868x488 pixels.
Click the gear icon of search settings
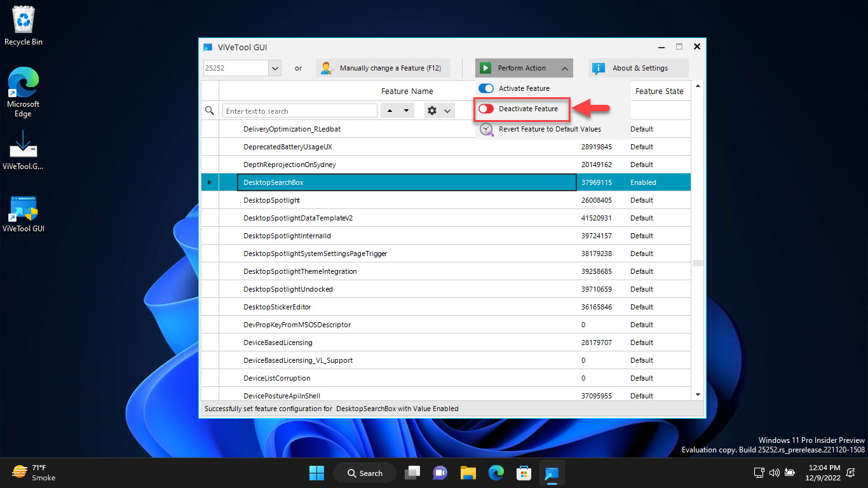pos(432,111)
